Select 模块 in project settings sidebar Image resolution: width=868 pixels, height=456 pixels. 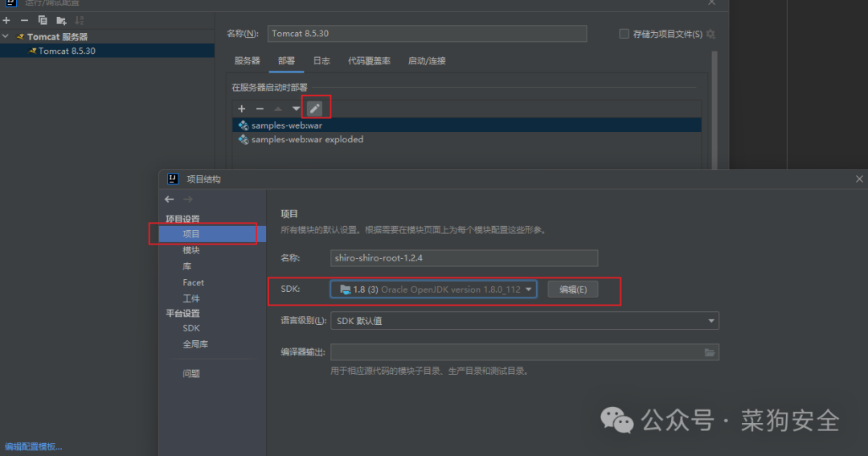click(x=191, y=250)
